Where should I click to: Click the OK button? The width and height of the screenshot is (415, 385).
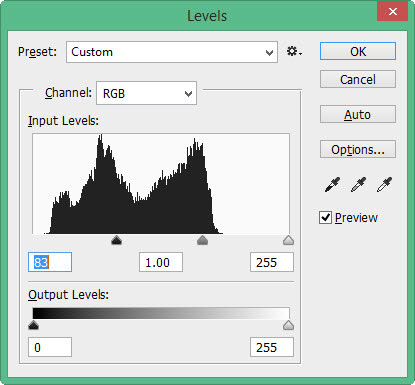pos(358,51)
